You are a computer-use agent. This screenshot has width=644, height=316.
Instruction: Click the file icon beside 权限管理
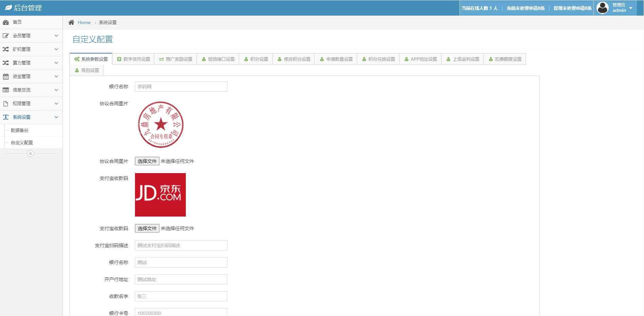[x=6, y=104]
